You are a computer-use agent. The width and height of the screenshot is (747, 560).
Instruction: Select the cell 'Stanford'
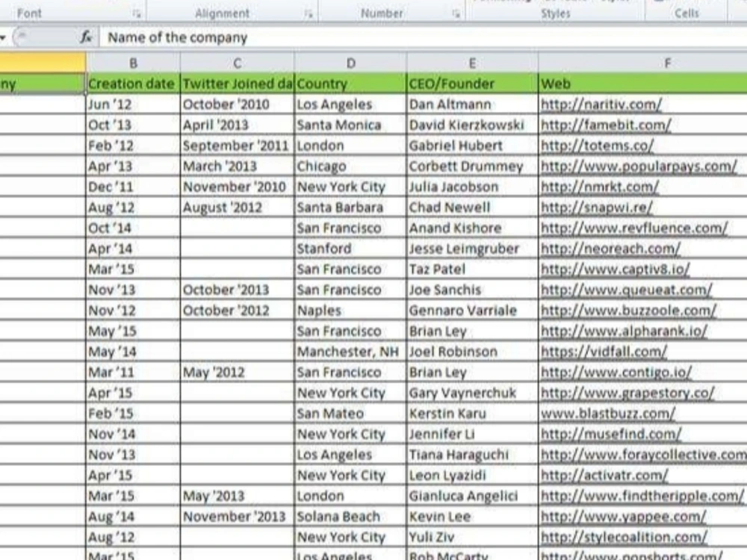coord(350,249)
